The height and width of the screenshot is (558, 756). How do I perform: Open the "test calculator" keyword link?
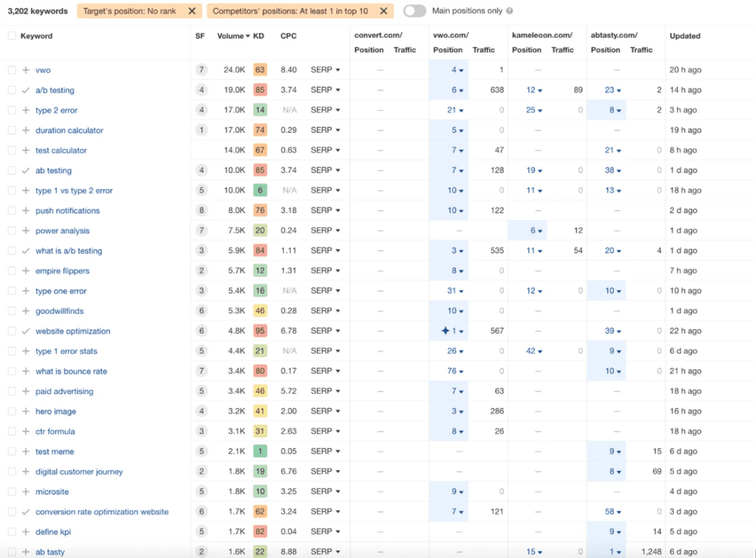pos(61,151)
